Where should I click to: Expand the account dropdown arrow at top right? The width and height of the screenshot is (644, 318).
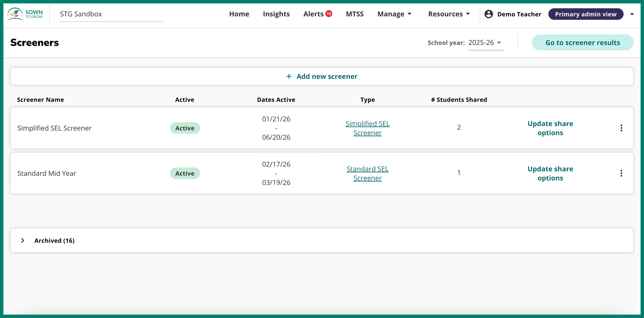(632, 14)
